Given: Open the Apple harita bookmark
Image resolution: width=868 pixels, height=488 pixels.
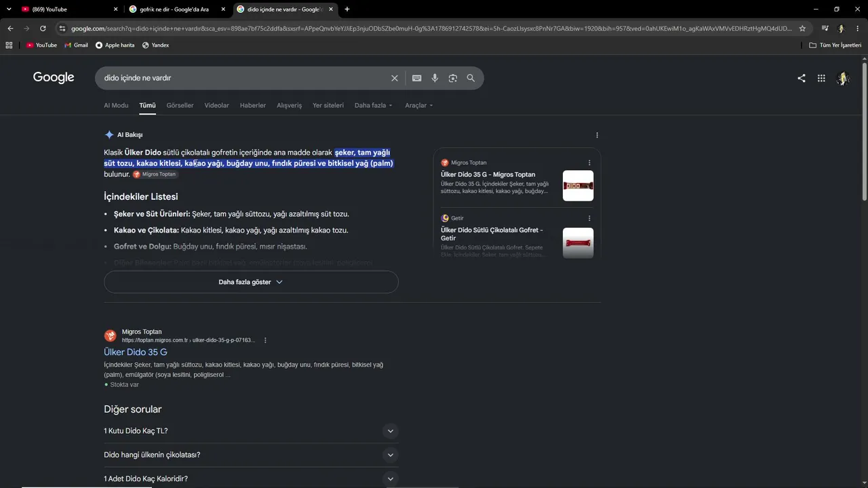Looking at the screenshot, I should tap(115, 45).
